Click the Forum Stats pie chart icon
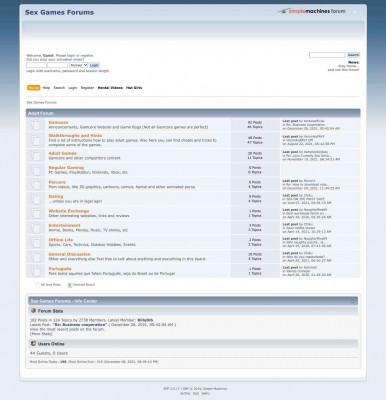This screenshot has width=386, height=400. 33,311
